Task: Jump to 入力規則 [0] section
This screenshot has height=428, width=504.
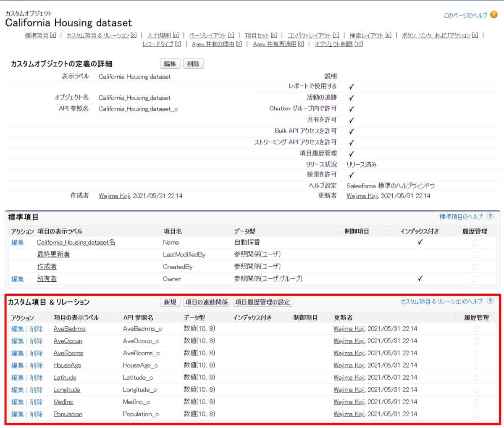Action: click(x=163, y=35)
